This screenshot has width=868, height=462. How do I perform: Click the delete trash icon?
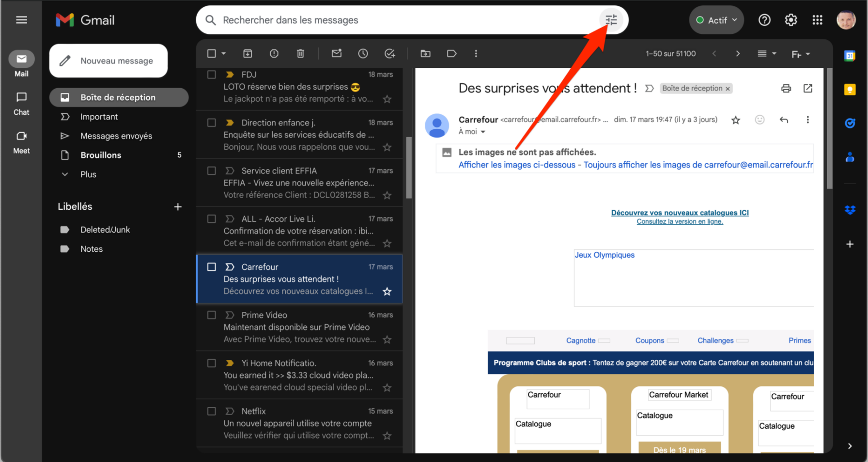pos(300,54)
